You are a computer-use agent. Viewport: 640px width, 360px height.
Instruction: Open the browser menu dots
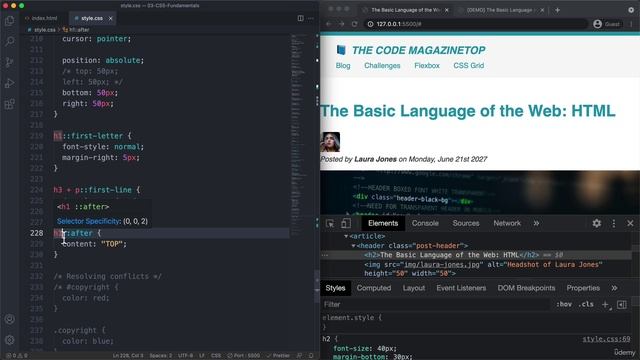(631, 24)
